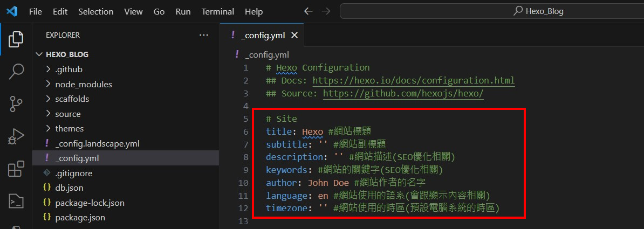Open the Go menu

point(159,11)
